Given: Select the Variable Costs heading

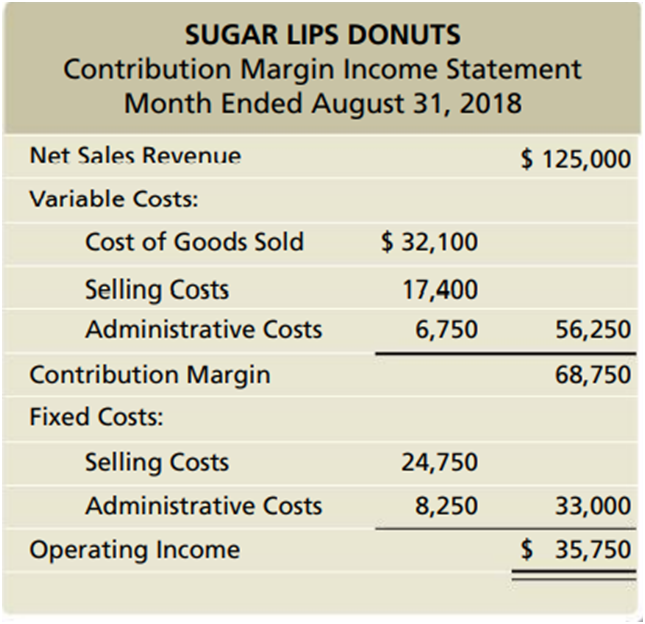Looking at the screenshot, I should (x=113, y=198).
